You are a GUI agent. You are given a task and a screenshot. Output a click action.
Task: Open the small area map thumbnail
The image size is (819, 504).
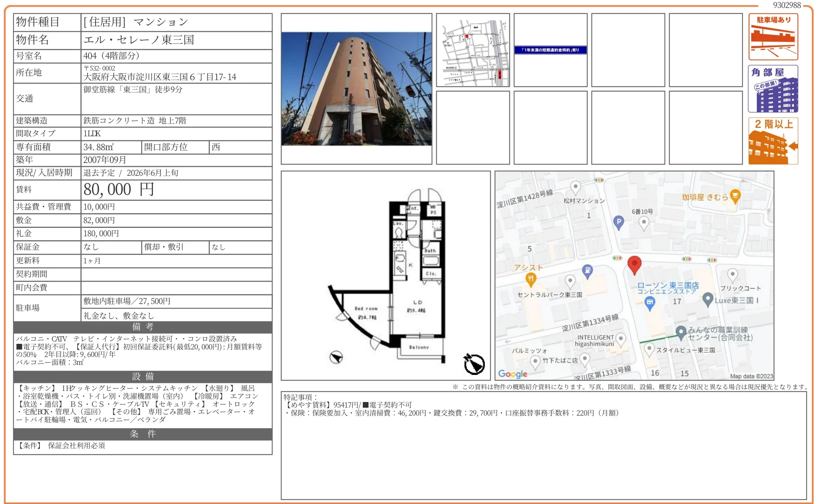pos(472,50)
